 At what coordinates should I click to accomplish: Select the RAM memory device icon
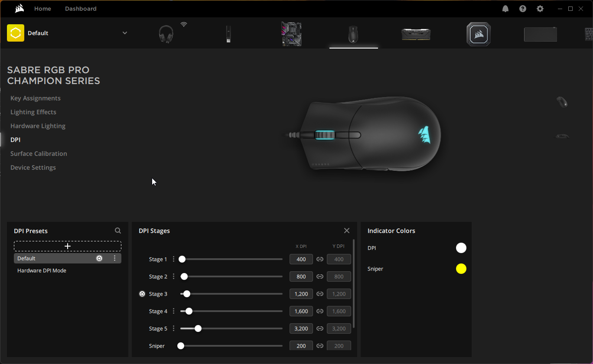[x=416, y=34]
